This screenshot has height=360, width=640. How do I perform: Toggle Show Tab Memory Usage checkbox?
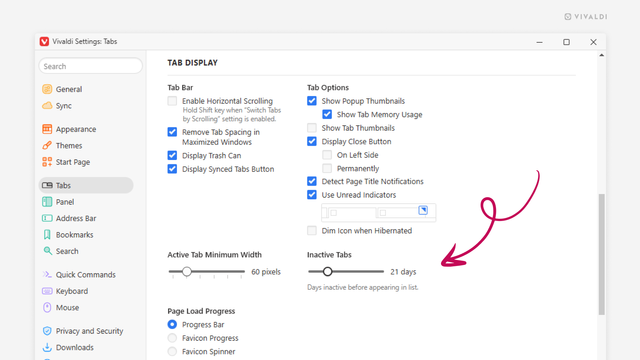click(x=327, y=114)
